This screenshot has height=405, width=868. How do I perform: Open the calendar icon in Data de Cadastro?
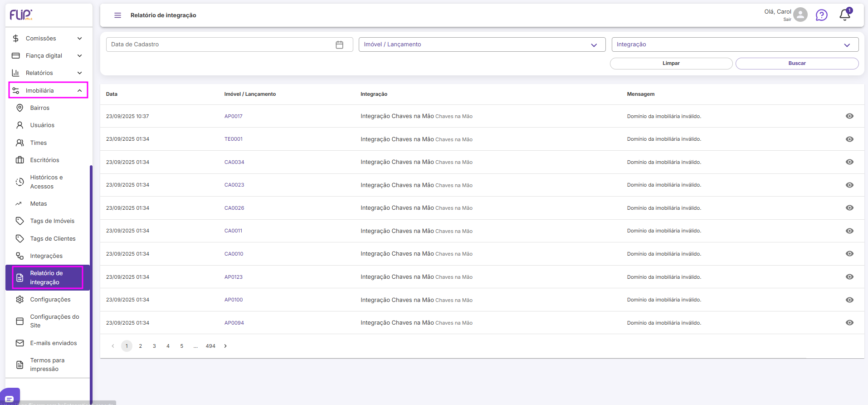click(x=339, y=44)
